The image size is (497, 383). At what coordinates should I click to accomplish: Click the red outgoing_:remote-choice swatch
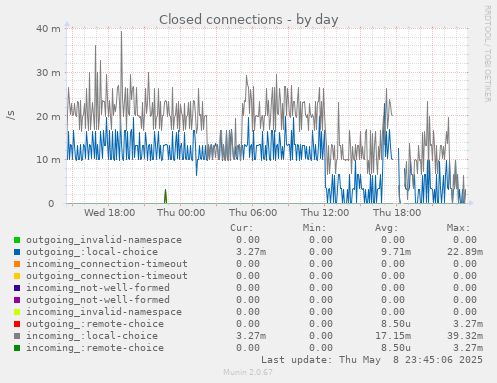(17, 324)
